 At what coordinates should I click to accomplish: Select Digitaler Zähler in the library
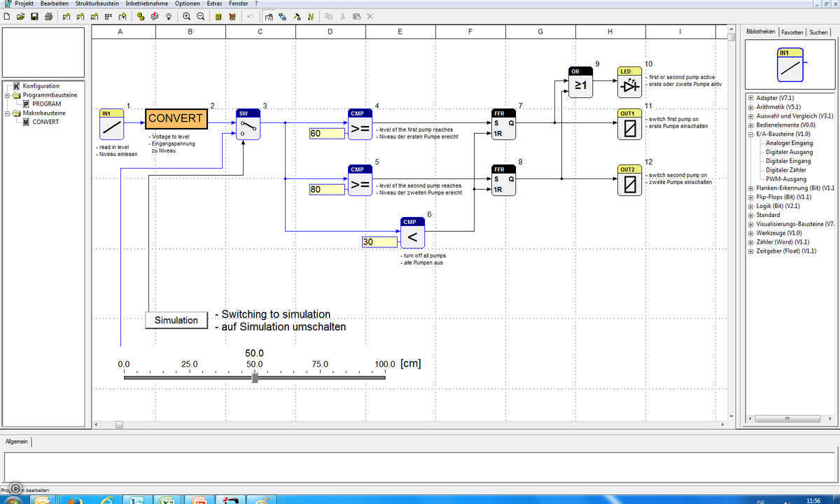786,170
